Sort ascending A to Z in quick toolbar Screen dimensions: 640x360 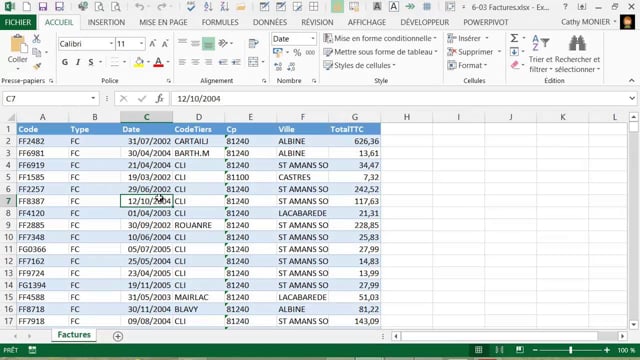pyautogui.click(x=208, y=6)
